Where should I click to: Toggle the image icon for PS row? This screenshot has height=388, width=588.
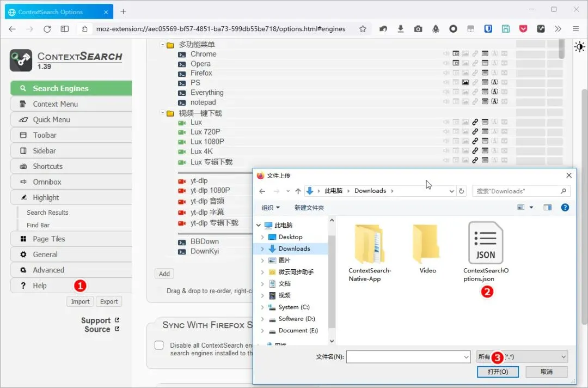(465, 82)
